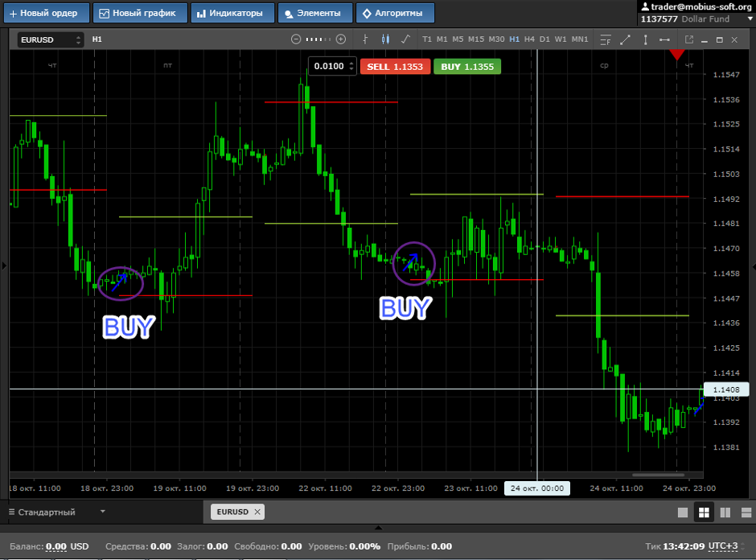
Task: Select the T1 tick timeframe
Action: (427, 39)
